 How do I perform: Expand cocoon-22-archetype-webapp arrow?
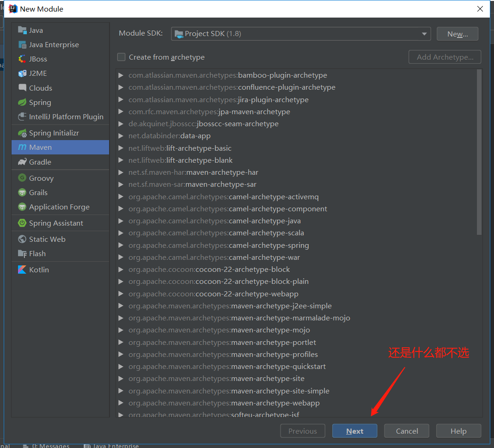(121, 294)
